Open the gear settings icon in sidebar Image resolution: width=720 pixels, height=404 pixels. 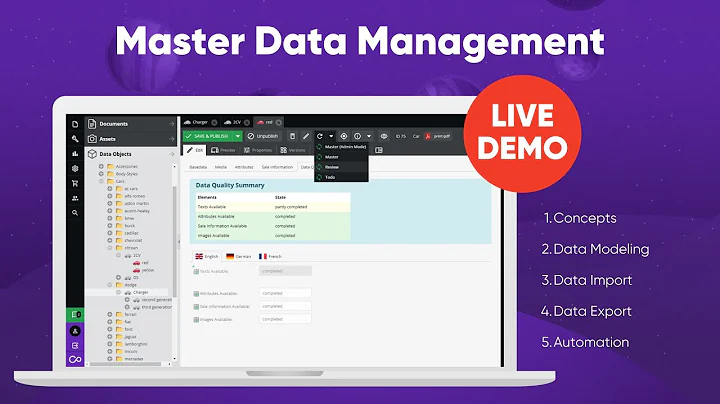coord(75,168)
